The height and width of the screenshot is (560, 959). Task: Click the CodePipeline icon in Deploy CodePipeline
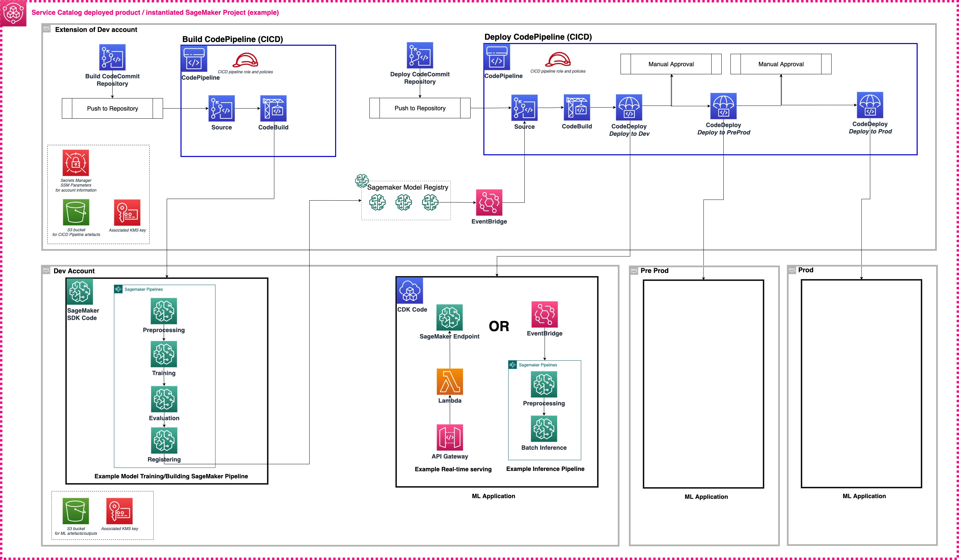tap(497, 57)
